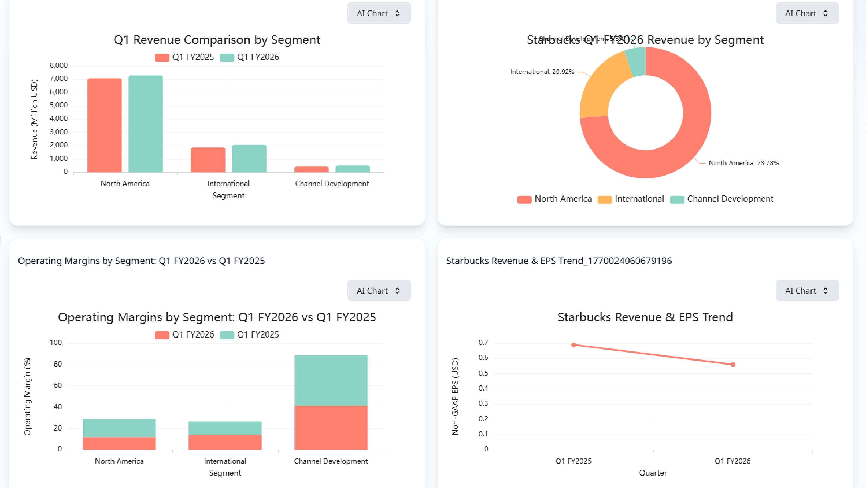Open the AI Chart dropdown on the revenue comparison chart

(379, 13)
